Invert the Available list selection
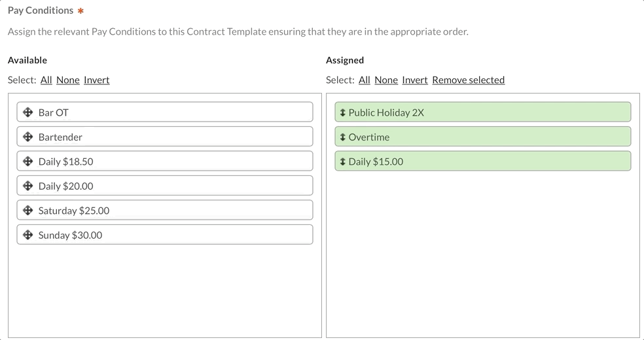This screenshot has height=340, width=644. [97, 80]
